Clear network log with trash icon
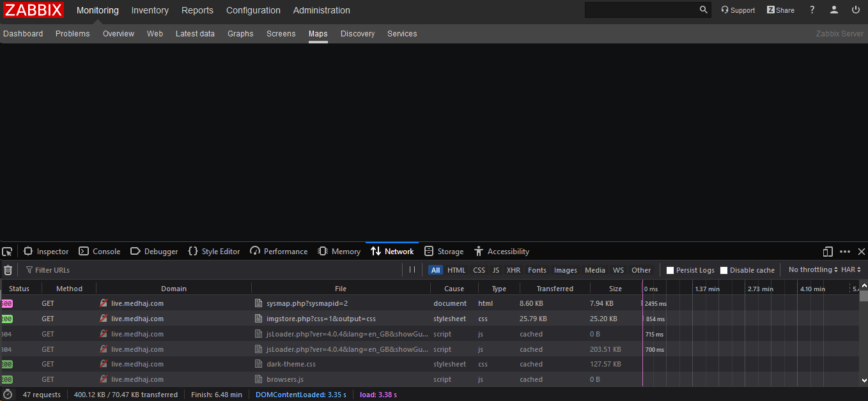 click(8, 270)
